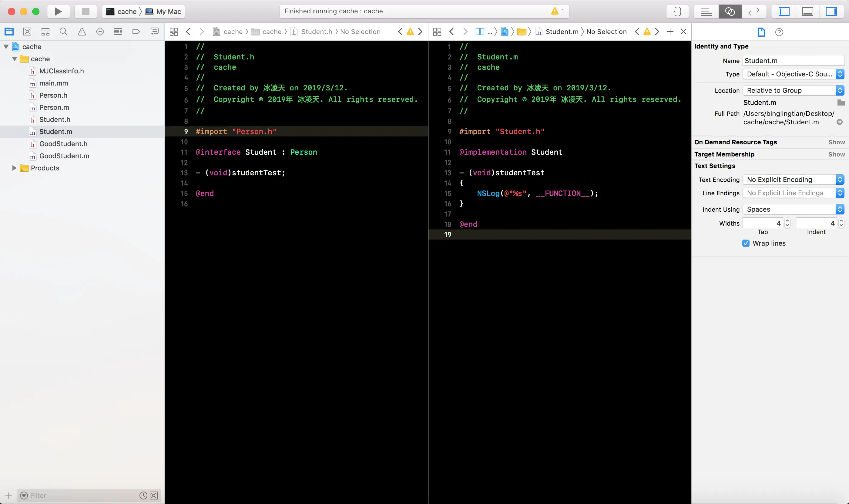
Task: Click the Name field containing Student.m
Action: pyautogui.click(x=793, y=61)
